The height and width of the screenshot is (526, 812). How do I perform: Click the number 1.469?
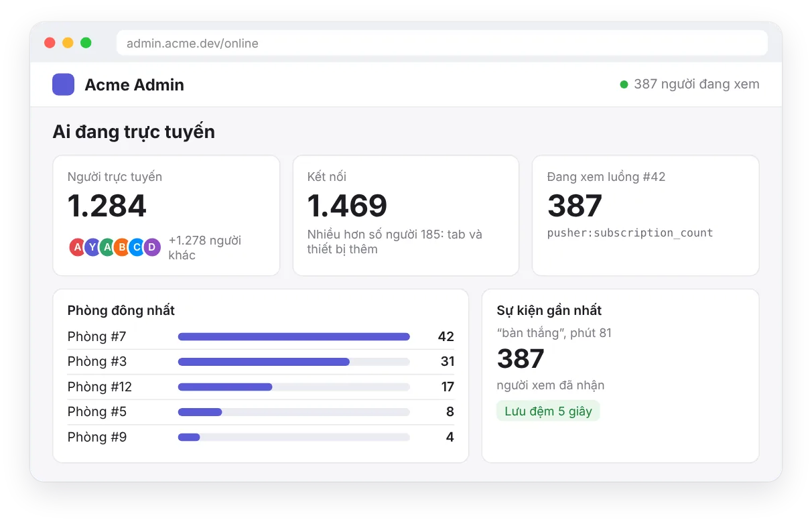tap(347, 206)
